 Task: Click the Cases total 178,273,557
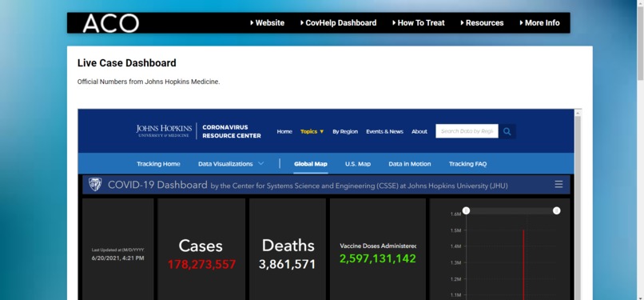[201, 264]
